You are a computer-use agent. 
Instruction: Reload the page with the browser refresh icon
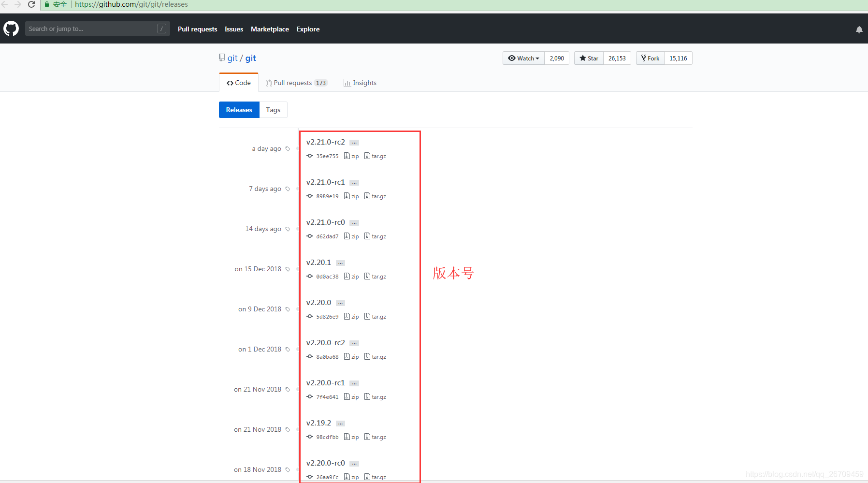31,4
